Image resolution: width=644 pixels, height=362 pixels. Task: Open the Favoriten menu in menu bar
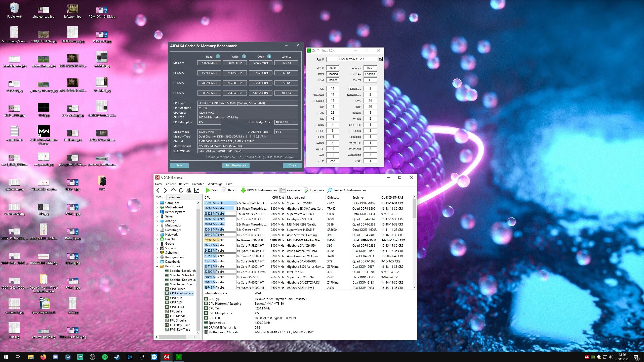tap(198, 184)
